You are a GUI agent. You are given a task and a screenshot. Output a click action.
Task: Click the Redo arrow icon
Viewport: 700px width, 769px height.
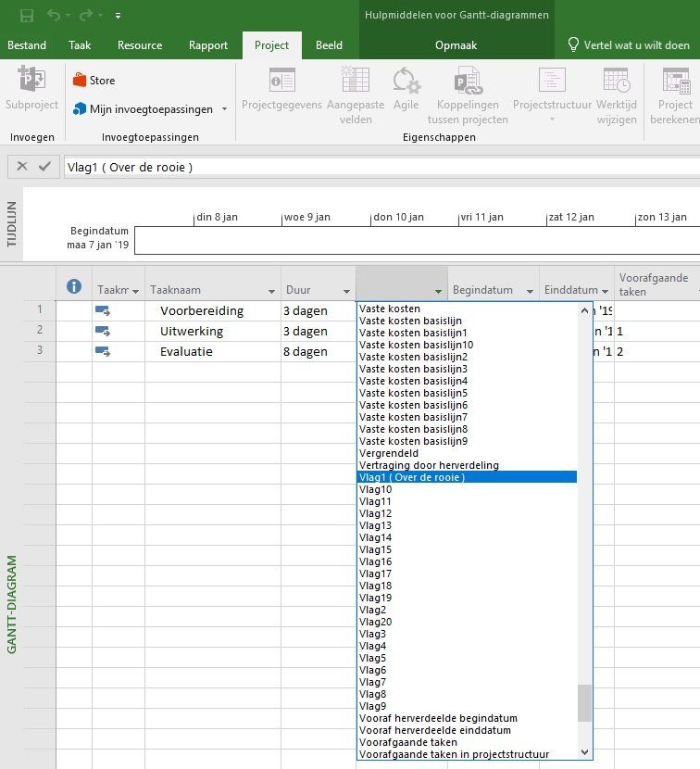click(x=86, y=16)
